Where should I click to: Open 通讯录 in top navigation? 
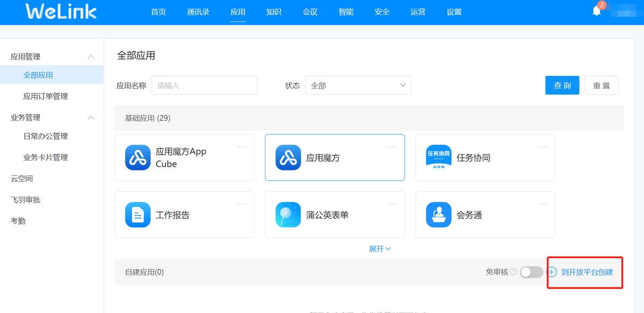point(198,12)
